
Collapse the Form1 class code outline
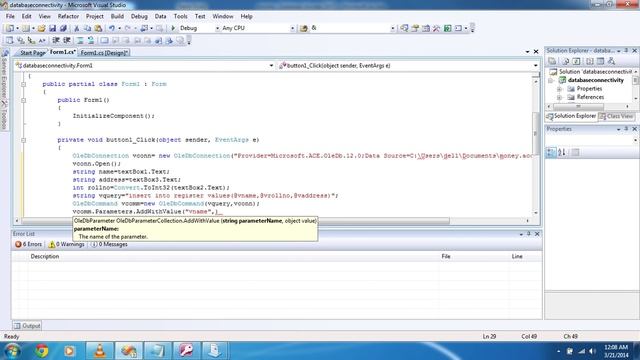point(23,84)
